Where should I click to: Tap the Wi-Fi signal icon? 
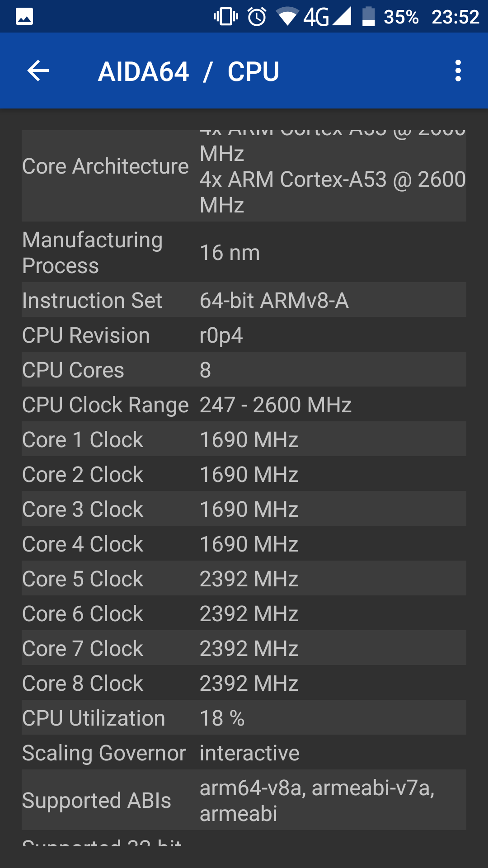pos(287,17)
